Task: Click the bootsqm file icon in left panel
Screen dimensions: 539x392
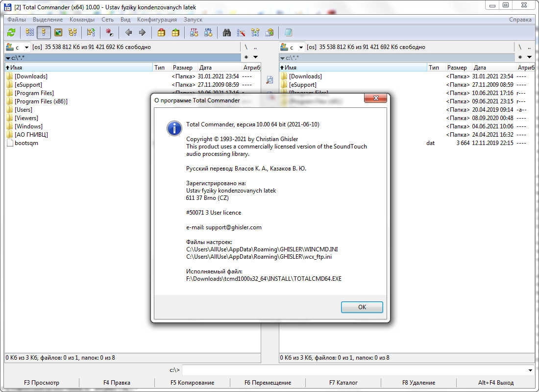Action: [x=10, y=143]
